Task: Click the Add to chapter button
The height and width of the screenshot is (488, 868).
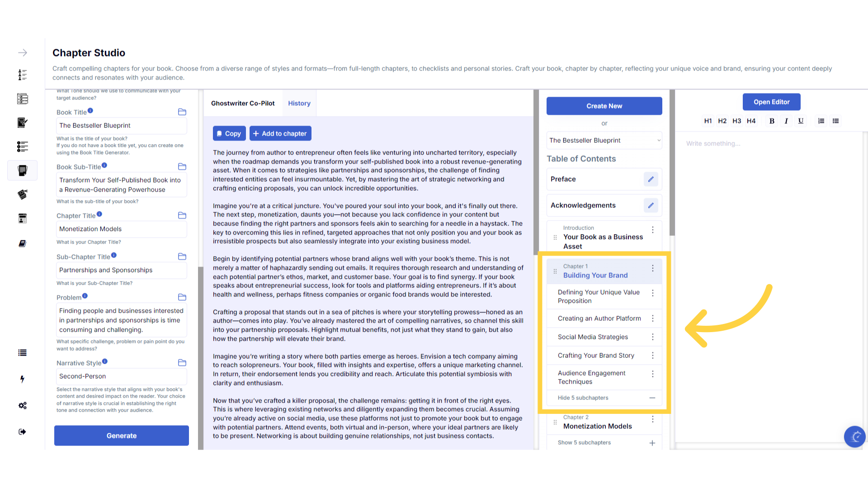Action: pyautogui.click(x=280, y=134)
